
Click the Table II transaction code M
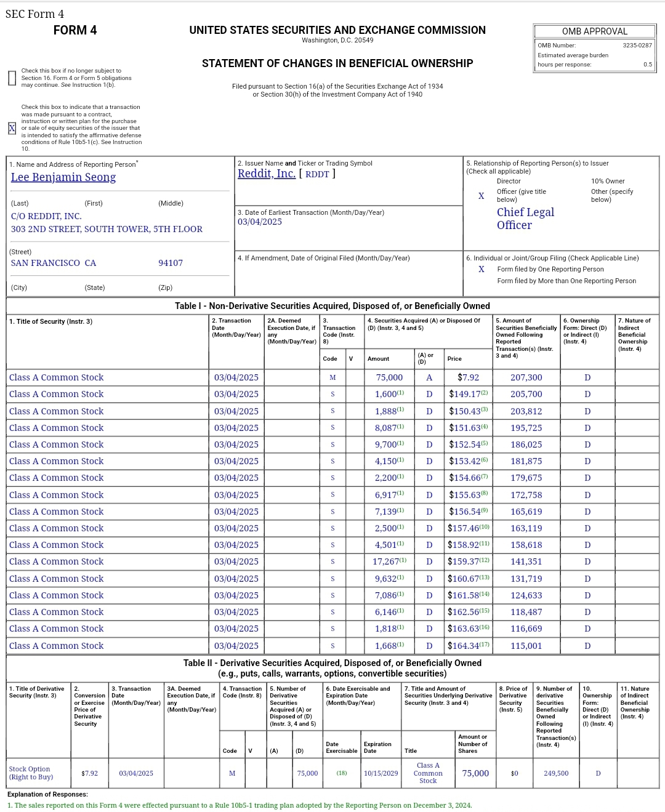tap(232, 773)
